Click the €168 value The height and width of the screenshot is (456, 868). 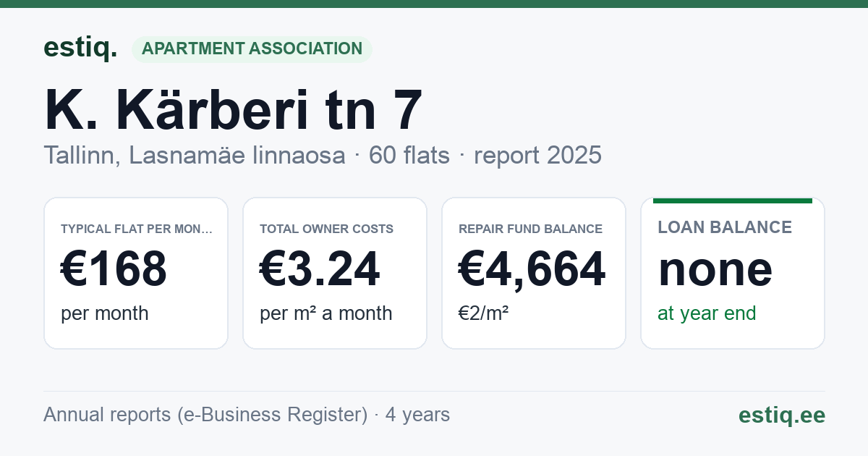(114, 269)
